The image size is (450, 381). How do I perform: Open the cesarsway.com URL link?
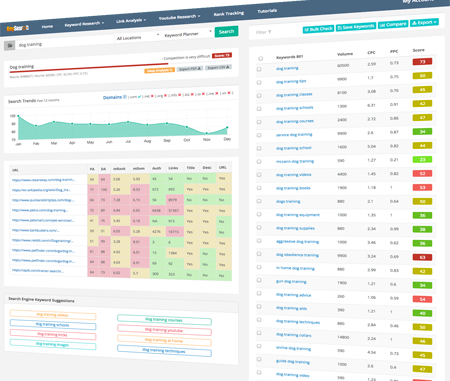44,180
